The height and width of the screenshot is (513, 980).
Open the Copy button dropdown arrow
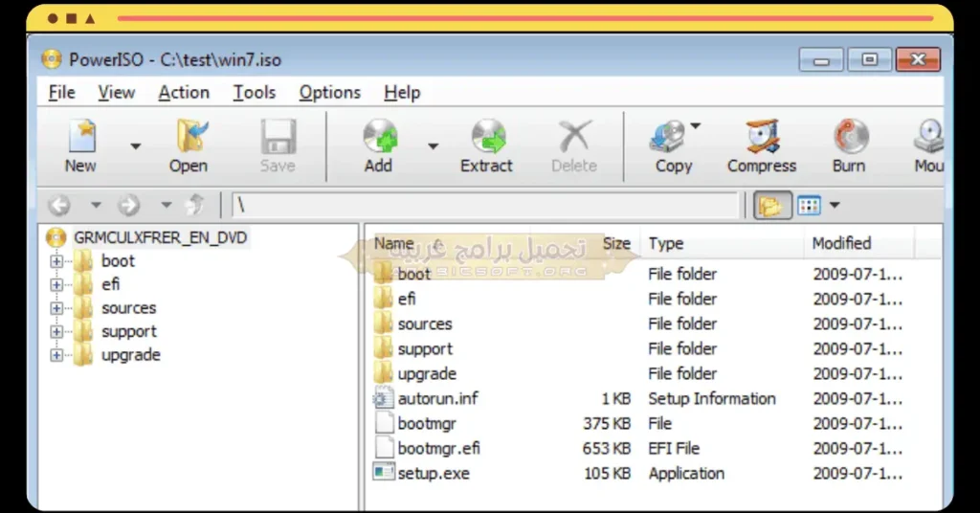[695, 125]
